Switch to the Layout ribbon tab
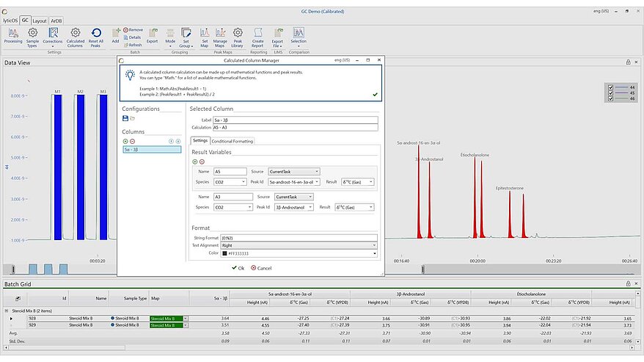The width and height of the screenshot is (644, 362). [x=39, y=21]
